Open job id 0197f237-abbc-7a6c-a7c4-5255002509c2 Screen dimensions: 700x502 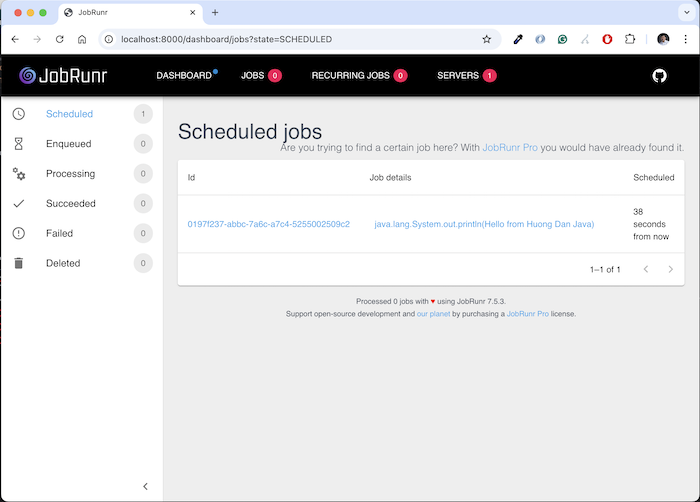(x=269, y=224)
